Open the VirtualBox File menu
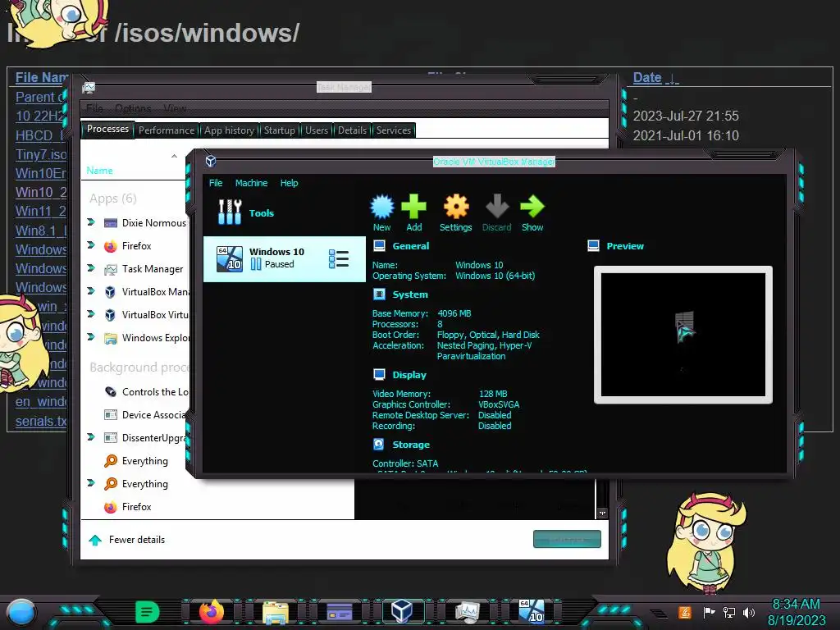 tap(216, 183)
